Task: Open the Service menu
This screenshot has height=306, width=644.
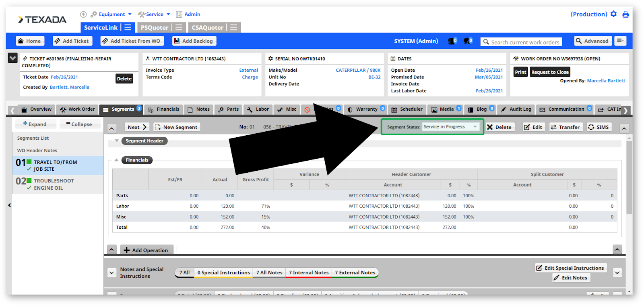Action: 154,14
